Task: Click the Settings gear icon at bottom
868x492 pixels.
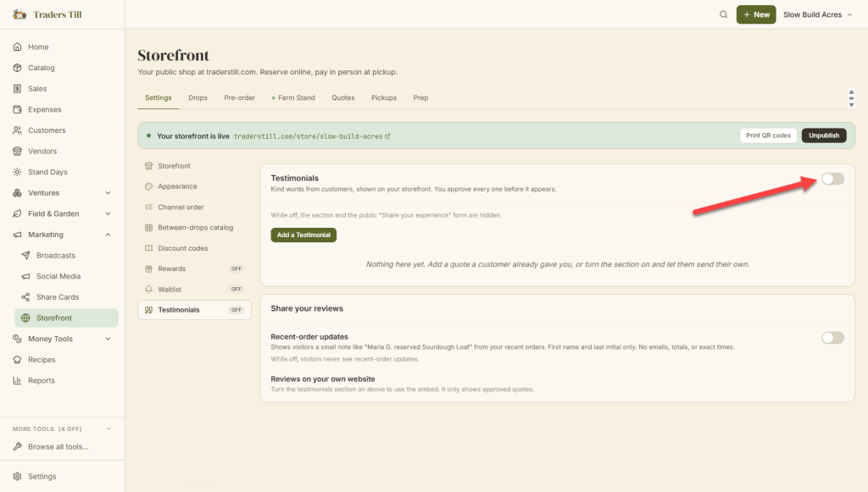Action: point(17,476)
